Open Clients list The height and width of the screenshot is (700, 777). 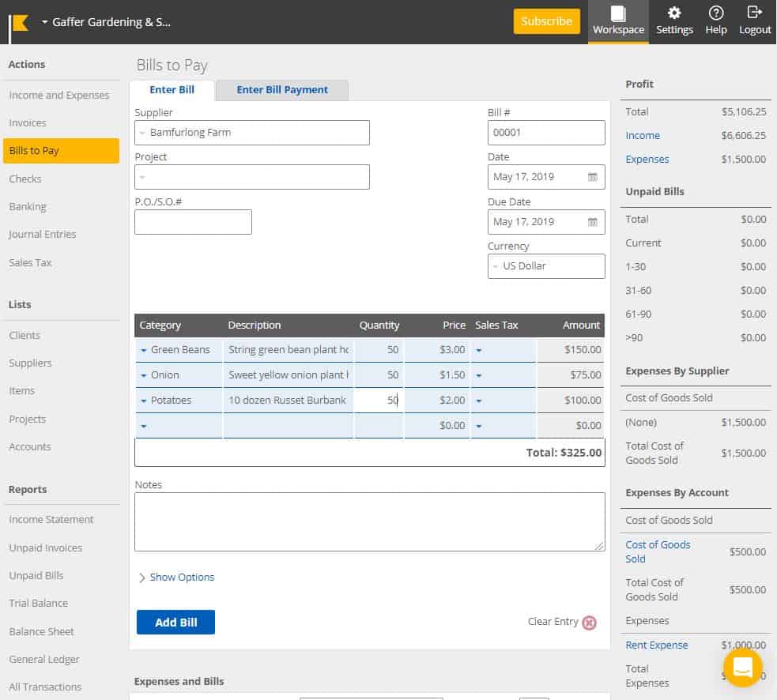[25, 336]
